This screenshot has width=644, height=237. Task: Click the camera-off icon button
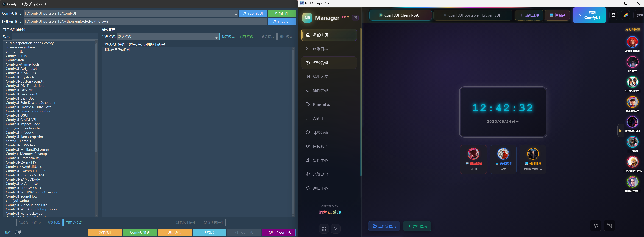tap(609, 226)
